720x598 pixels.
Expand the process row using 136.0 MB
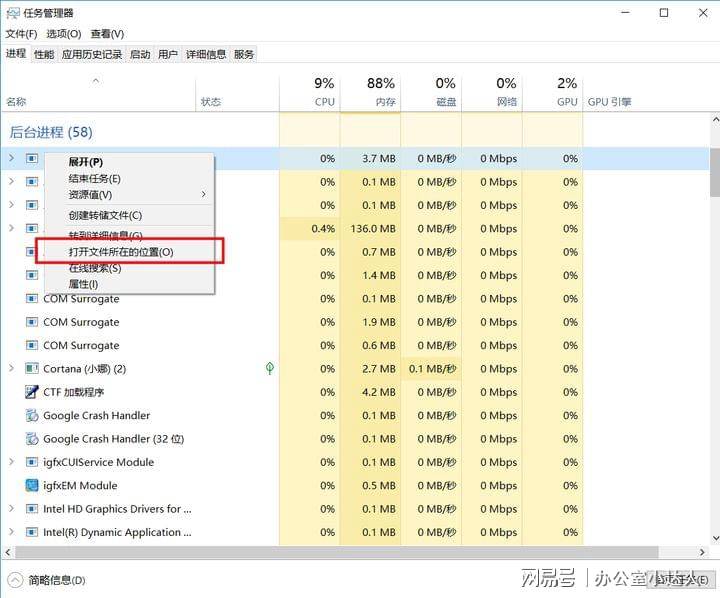11,228
